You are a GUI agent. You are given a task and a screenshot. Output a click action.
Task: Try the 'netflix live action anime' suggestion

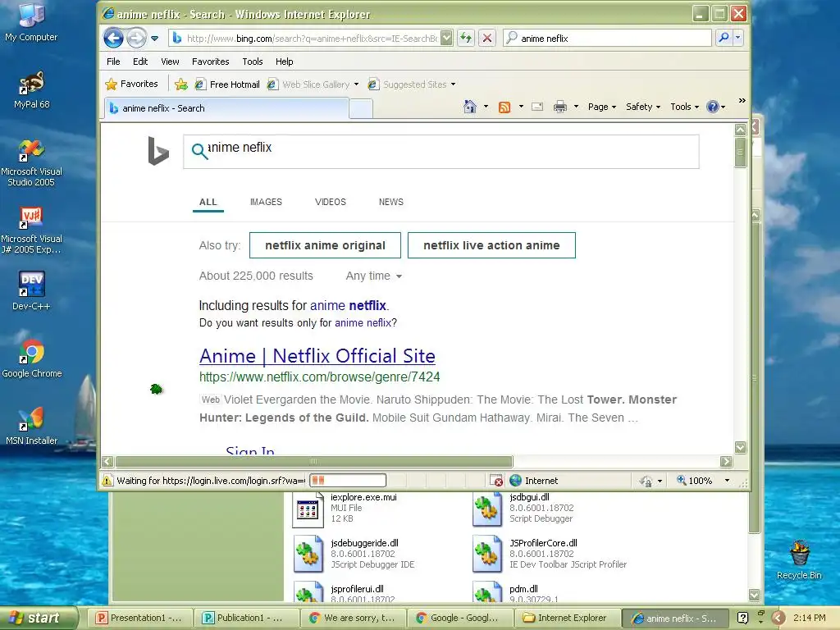point(491,245)
